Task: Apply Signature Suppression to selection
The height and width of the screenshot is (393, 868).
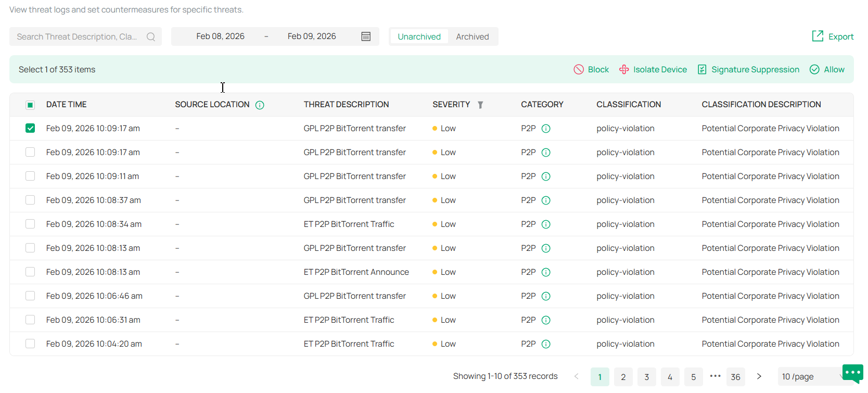Action: pyautogui.click(x=748, y=70)
